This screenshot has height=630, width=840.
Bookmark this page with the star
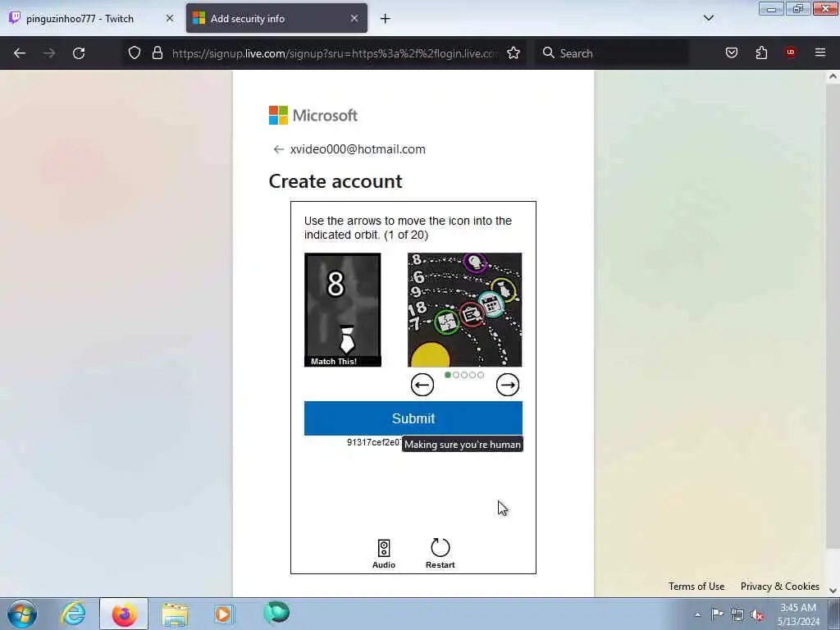click(514, 53)
